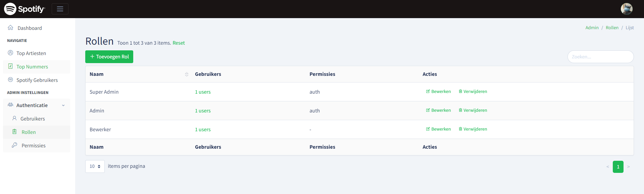Image resolution: width=644 pixels, height=194 pixels.
Task: Toggle the hamburger sidebar menu button
Action: [60, 9]
